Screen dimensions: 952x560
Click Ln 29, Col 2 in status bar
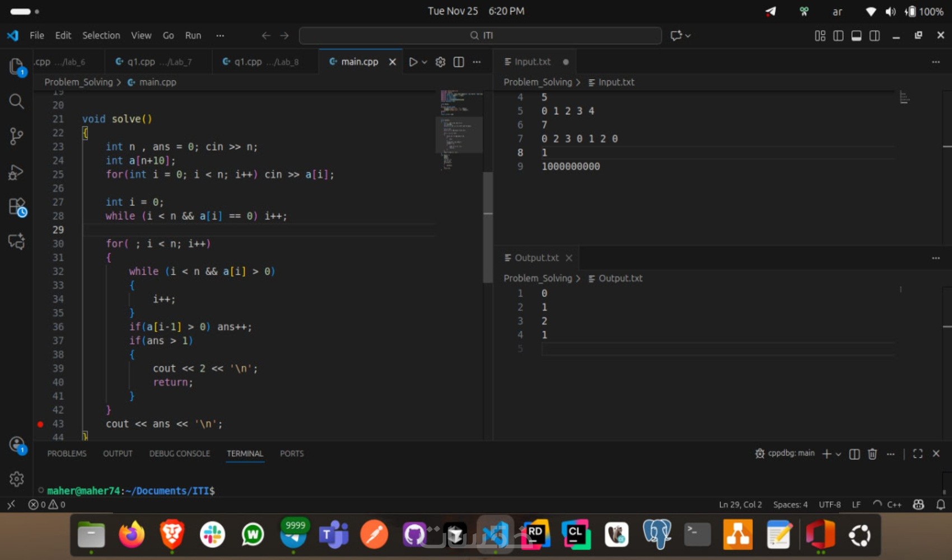pos(740,505)
